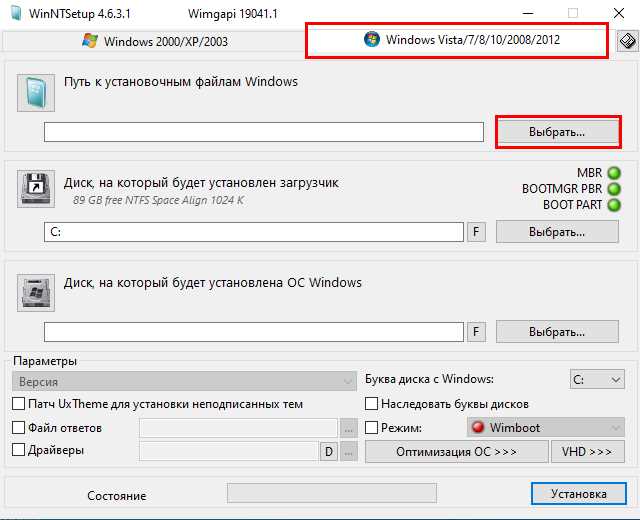The image size is (640, 520).
Task: Switch to Windows 2000/XP/2003 tab
Action: pos(154,41)
